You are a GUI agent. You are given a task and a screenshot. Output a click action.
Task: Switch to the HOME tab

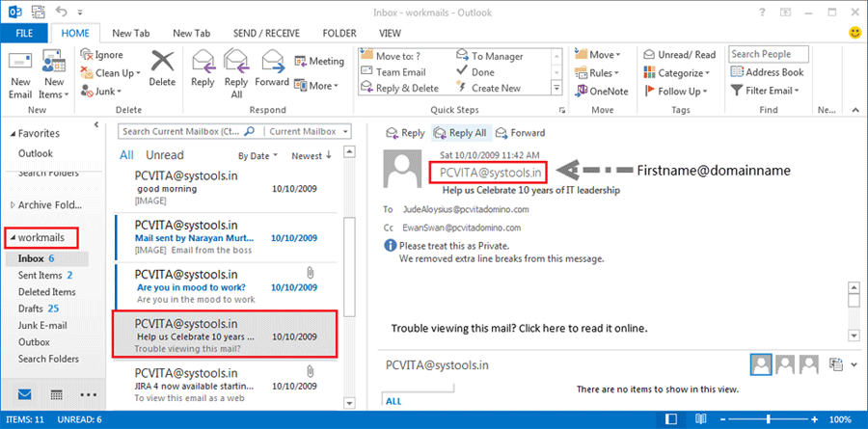click(x=75, y=33)
